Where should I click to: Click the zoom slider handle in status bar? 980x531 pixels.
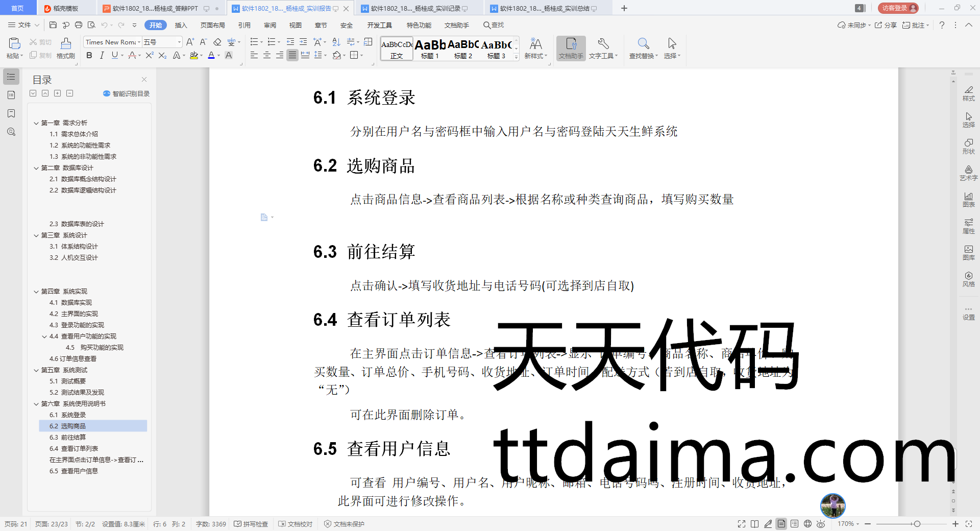point(917,524)
